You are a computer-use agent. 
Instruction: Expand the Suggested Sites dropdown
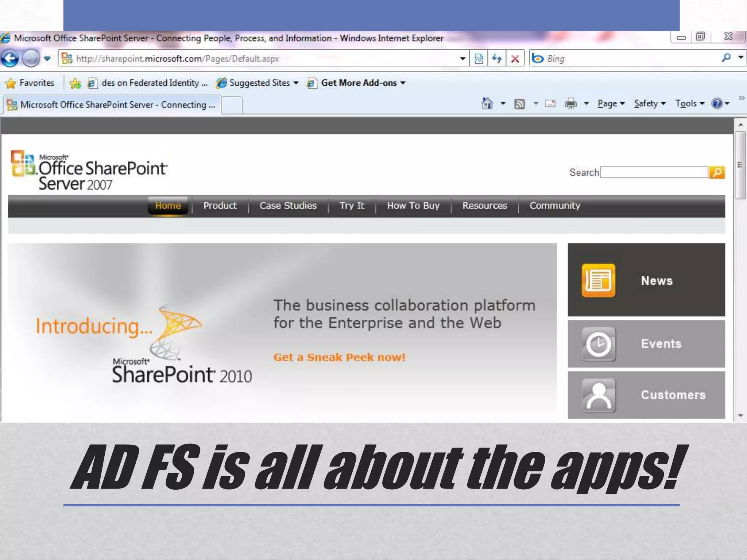pyautogui.click(x=296, y=83)
